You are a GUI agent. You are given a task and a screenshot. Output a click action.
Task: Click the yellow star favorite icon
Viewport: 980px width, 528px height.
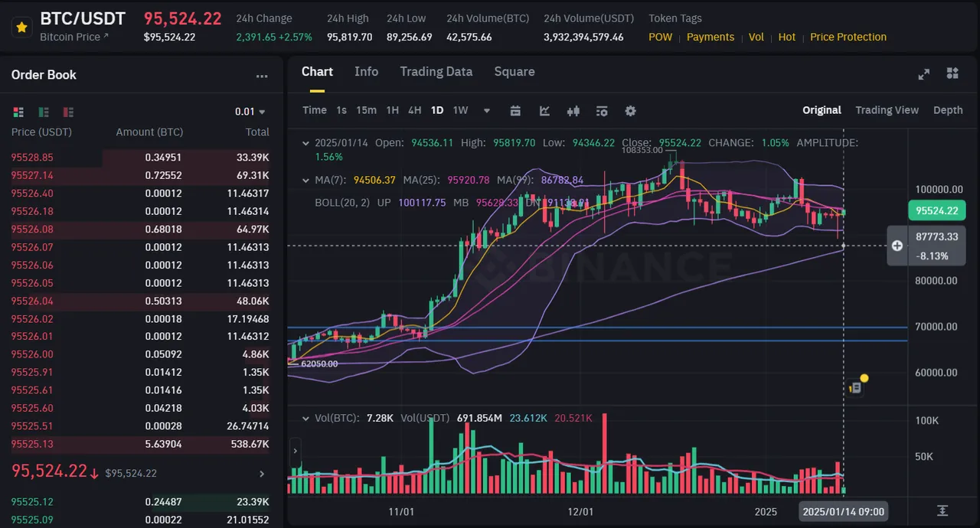coord(21,28)
